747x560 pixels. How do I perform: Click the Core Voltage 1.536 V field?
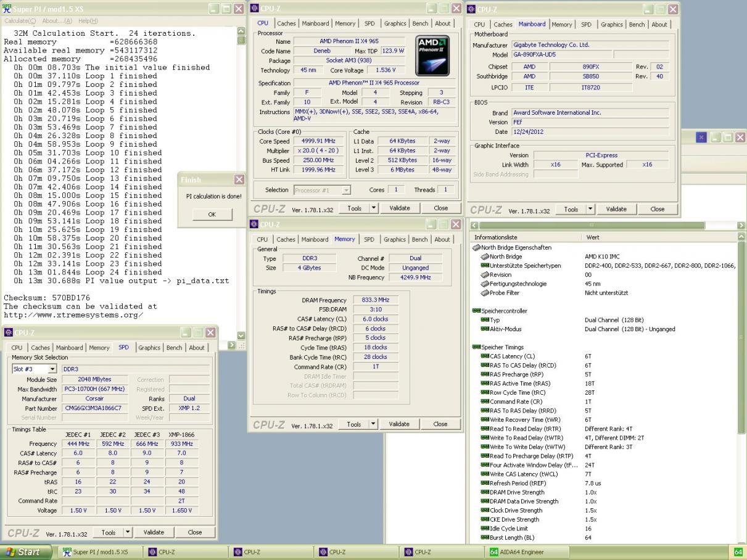click(386, 70)
